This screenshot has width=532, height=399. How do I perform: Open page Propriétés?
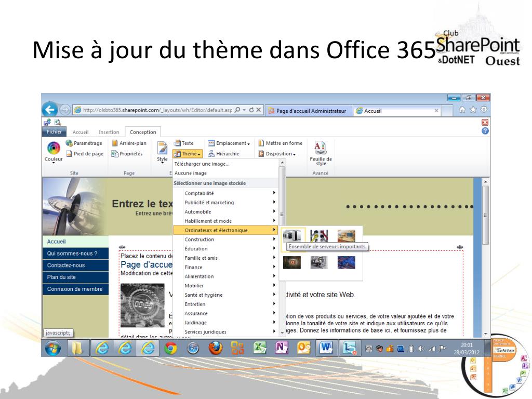tap(127, 154)
